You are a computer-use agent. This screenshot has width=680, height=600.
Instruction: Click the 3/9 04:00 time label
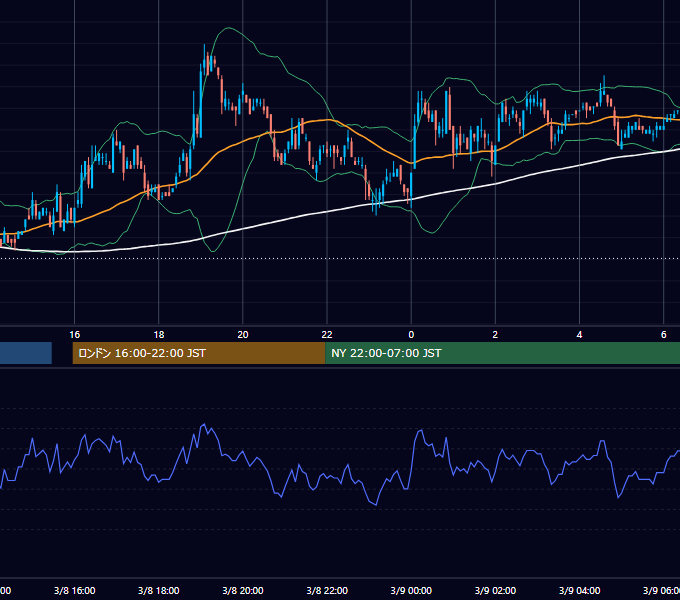pyautogui.click(x=579, y=590)
